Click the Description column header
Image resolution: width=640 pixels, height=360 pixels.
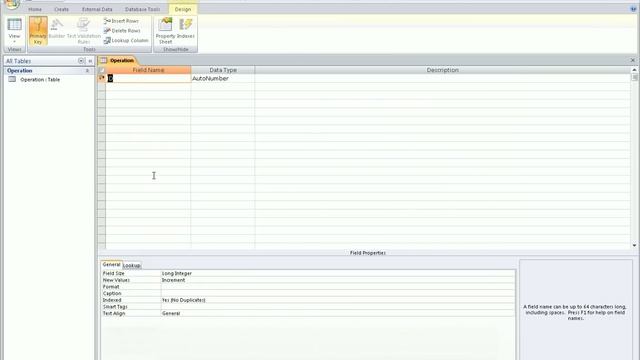(442, 70)
